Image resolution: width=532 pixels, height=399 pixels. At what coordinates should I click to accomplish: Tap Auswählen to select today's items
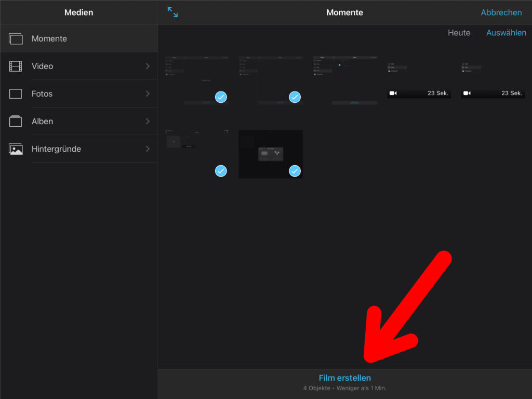click(x=506, y=33)
